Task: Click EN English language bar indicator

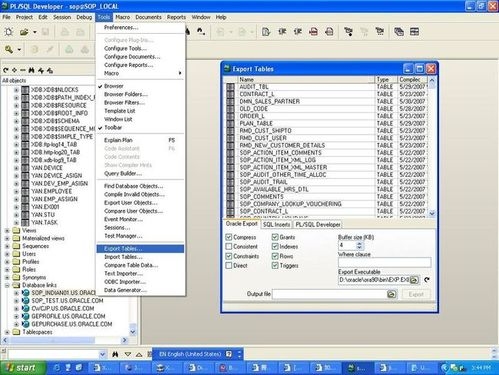Action: tap(190, 354)
